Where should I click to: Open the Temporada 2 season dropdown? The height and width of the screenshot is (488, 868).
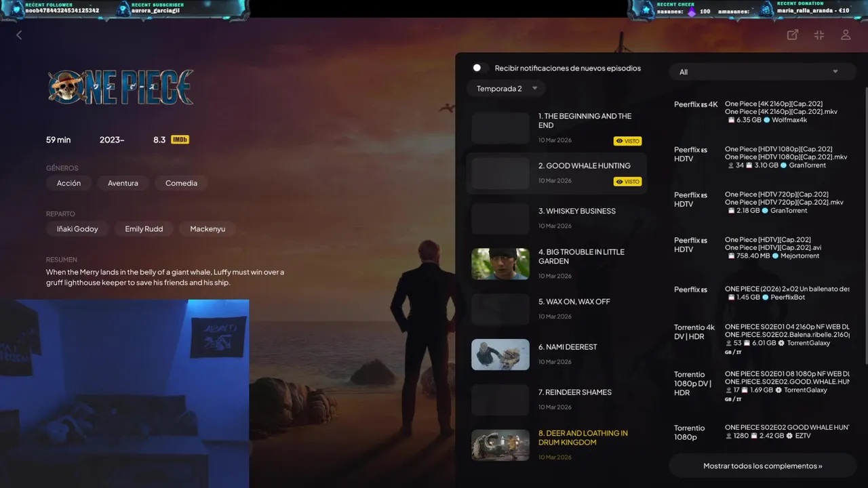coord(506,89)
